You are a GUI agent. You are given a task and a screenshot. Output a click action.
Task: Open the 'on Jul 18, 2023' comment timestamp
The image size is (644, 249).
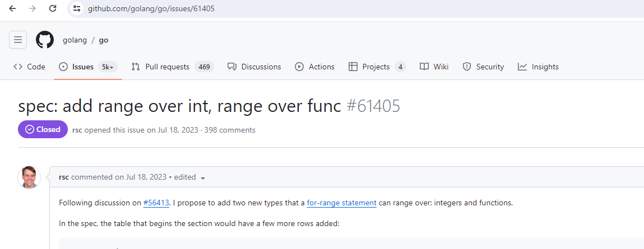click(141, 177)
